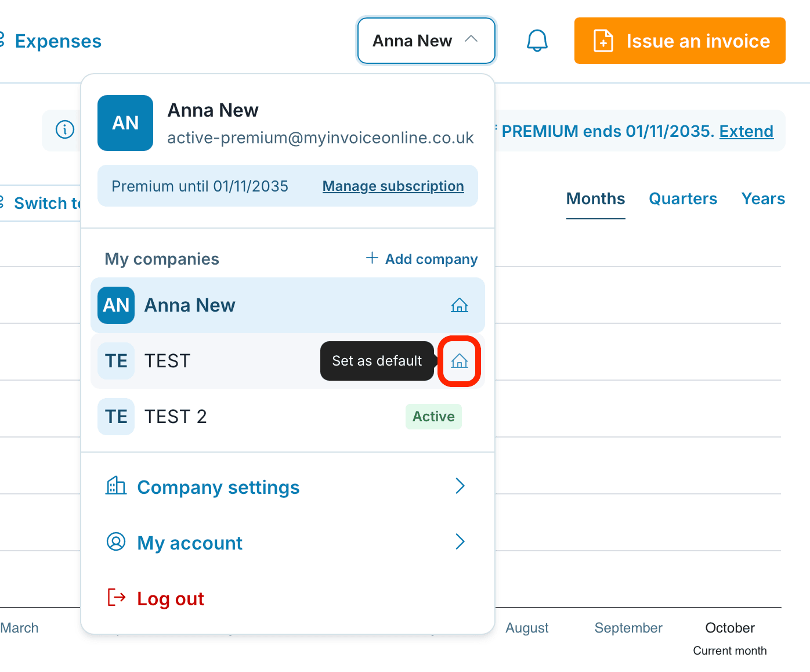The width and height of the screenshot is (810, 672).
Task: Open the Manage subscription link
Action: 393,186
